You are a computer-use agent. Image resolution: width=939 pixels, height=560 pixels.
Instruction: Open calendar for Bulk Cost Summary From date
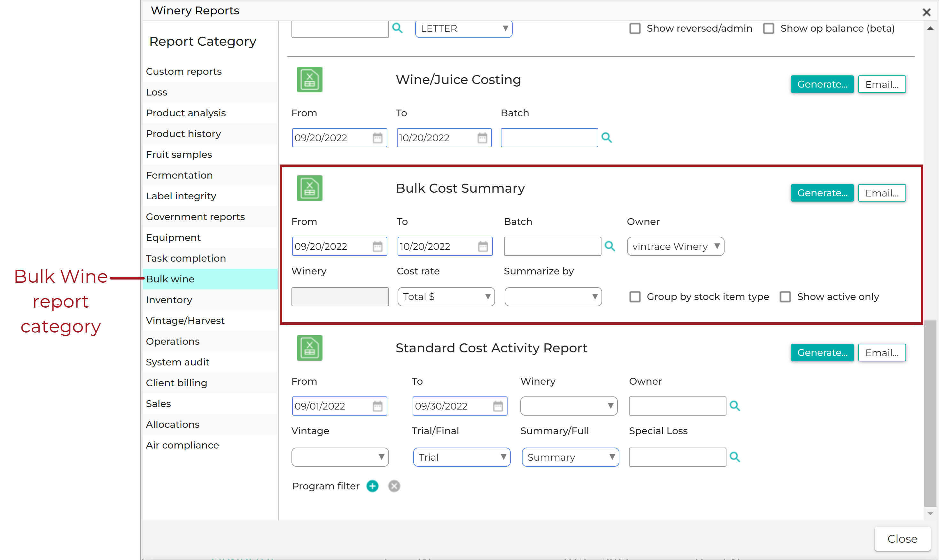point(377,246)
